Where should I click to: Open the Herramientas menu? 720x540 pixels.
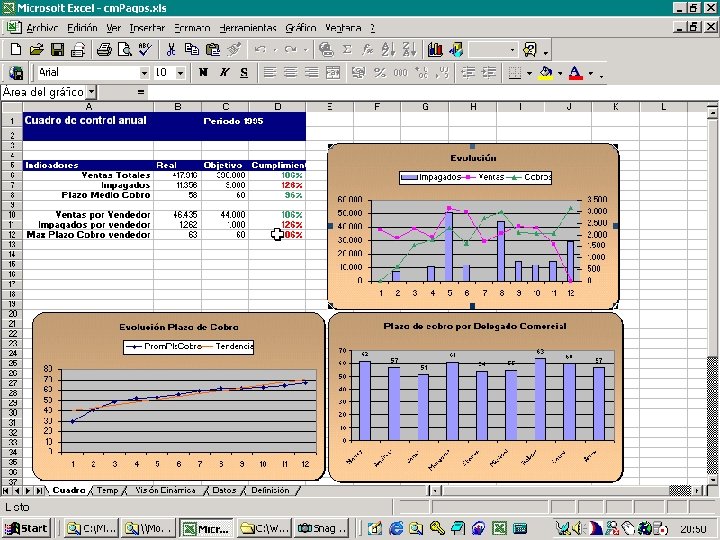pyautogui.click(x=248, y=28)
